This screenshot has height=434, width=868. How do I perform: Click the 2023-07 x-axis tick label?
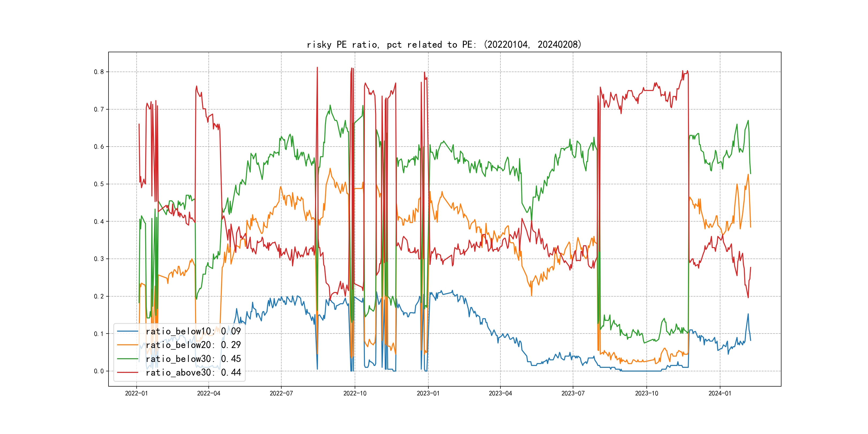(x=573, y=394)
